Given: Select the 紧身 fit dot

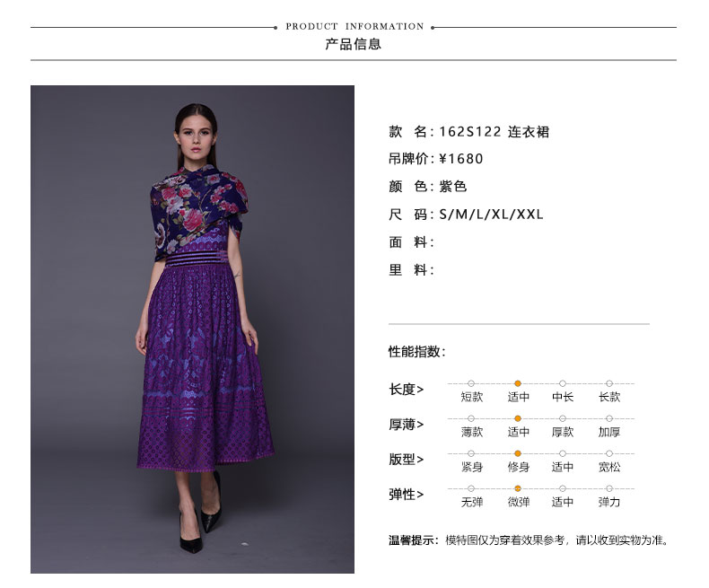Looking at the screenshot, I should tap(471, 453).
